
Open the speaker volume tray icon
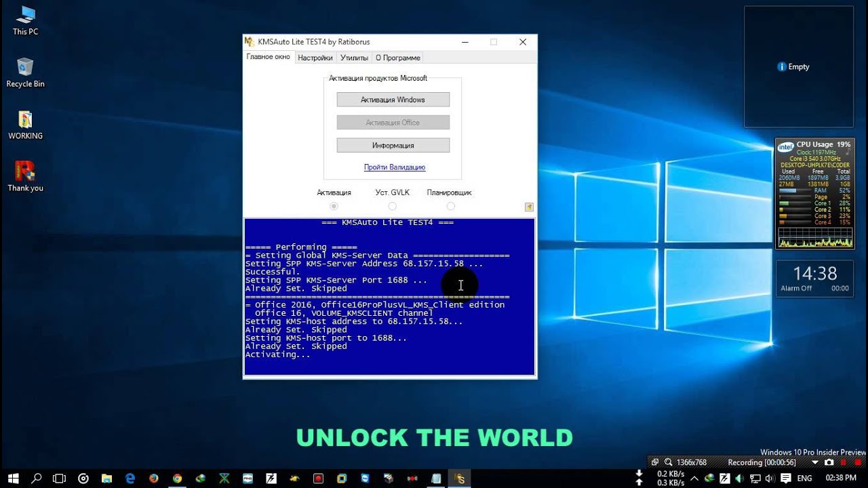click(770, 478)
